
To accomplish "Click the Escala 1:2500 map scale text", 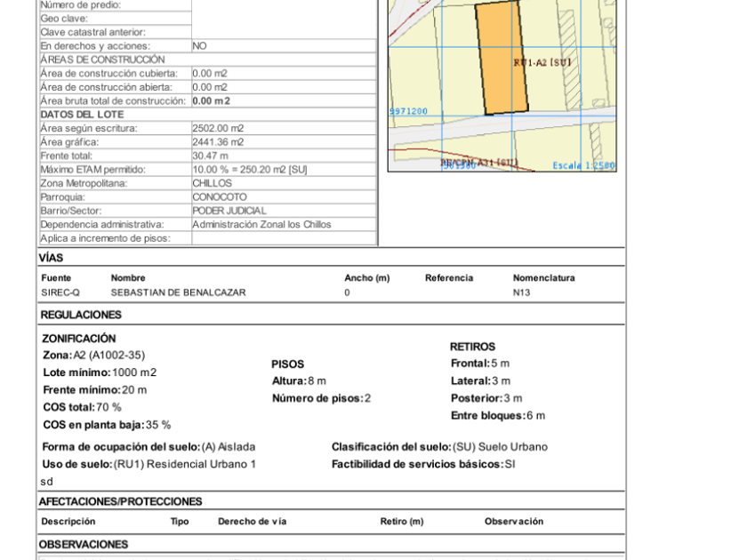I will pos(583,165).
